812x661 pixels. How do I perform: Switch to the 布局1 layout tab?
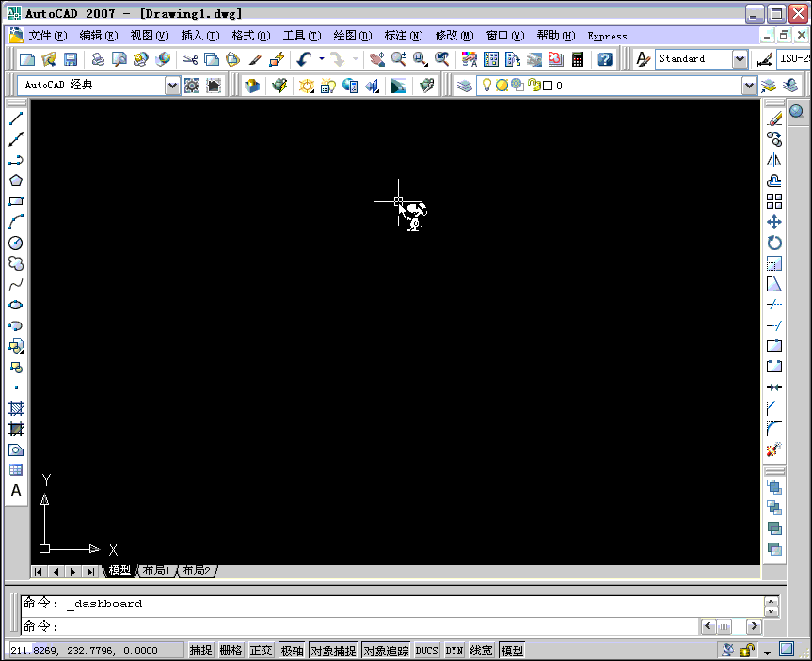[x=156, y=570]
